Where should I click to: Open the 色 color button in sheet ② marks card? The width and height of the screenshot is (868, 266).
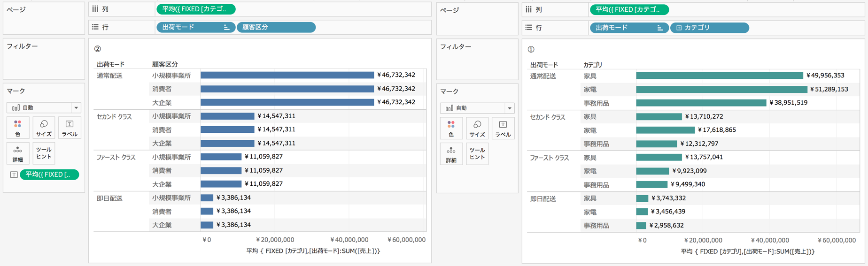click(18, 128)
